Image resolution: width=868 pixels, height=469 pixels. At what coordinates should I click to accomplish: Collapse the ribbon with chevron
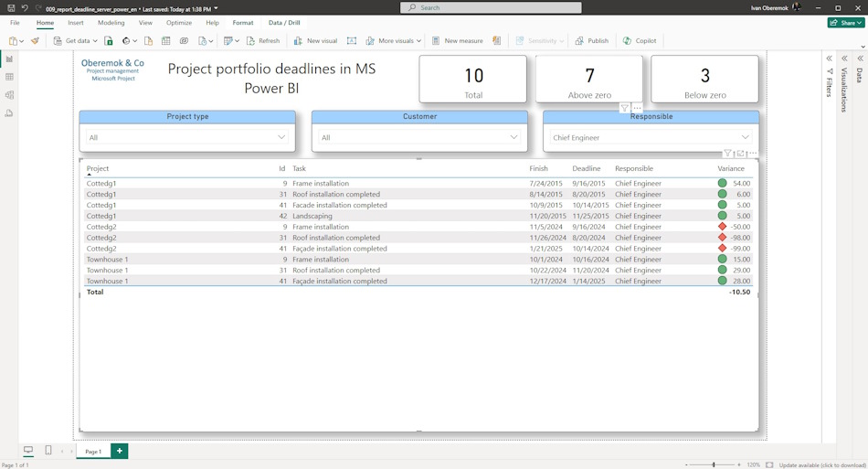pyautogui.click(x=863, y=47)
